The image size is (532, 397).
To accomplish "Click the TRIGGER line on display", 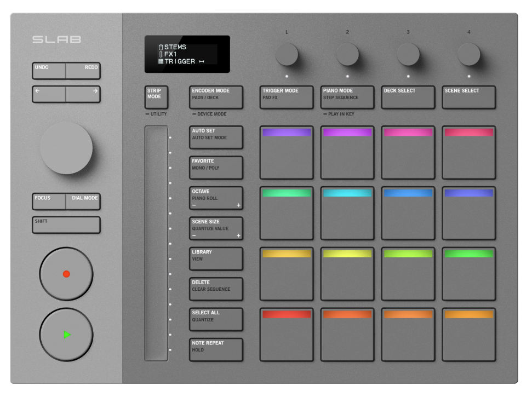I will pyautogui.click(x=181, y=61).
